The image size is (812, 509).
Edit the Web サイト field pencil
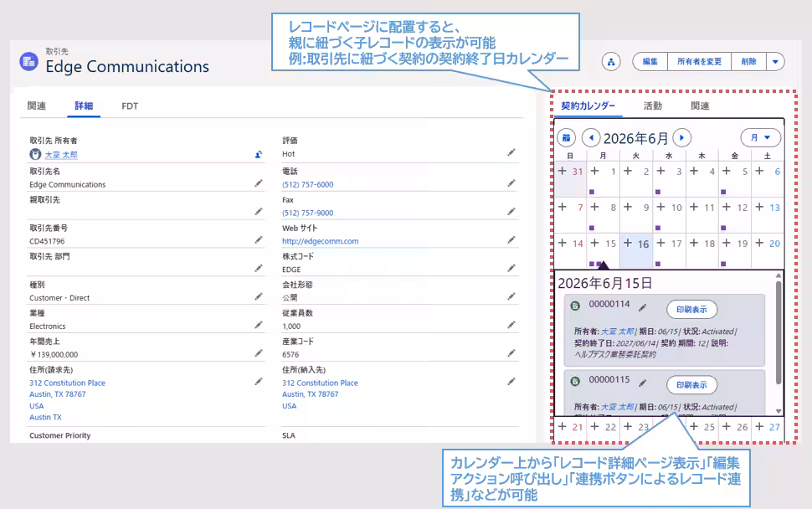(511, 239)
